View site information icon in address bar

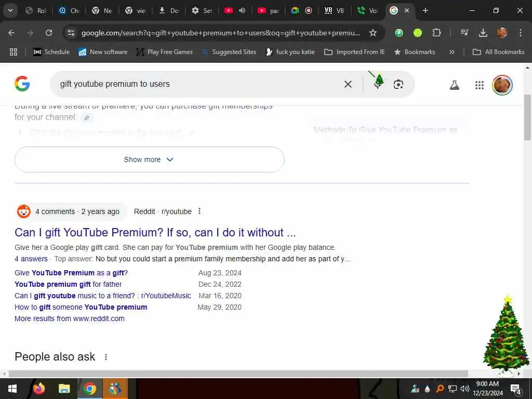click(x=71, y=33)
